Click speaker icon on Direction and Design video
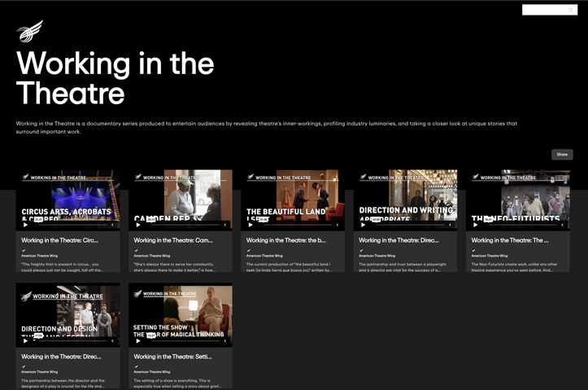 (x=112, y=341)
